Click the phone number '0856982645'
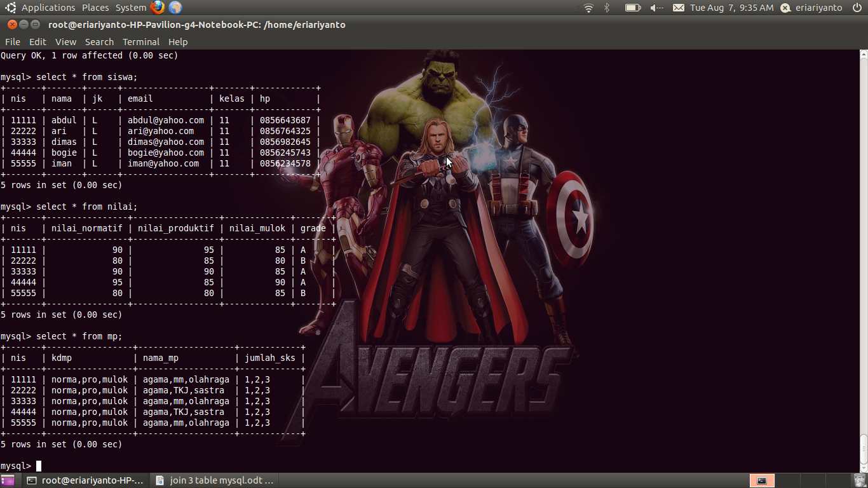868x488 pixels. (285, 142)
